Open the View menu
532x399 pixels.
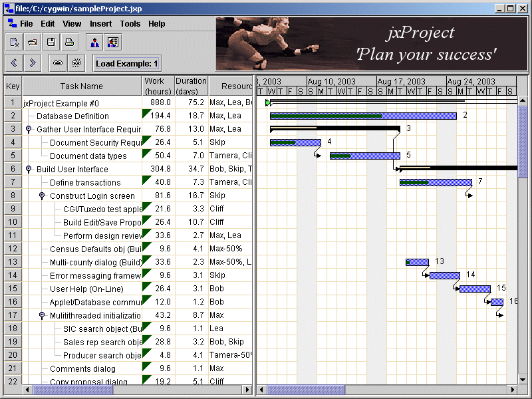pyautogui.click(x=72, y=24)
